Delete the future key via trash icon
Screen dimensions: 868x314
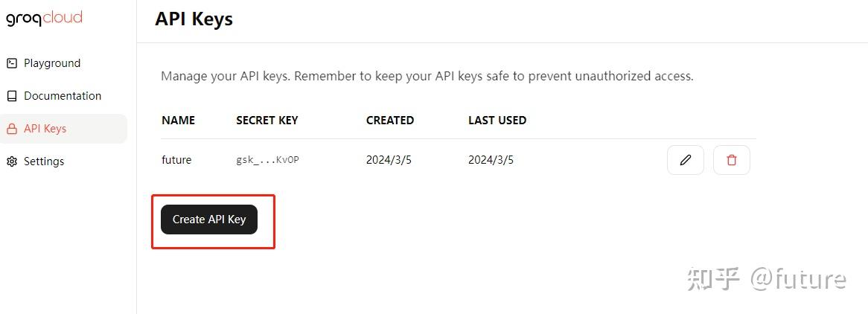pos(732,160)
